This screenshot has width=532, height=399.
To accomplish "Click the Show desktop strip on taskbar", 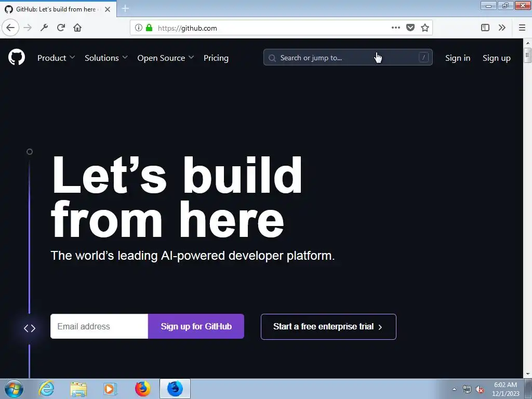I will click(x=528, y=389).
